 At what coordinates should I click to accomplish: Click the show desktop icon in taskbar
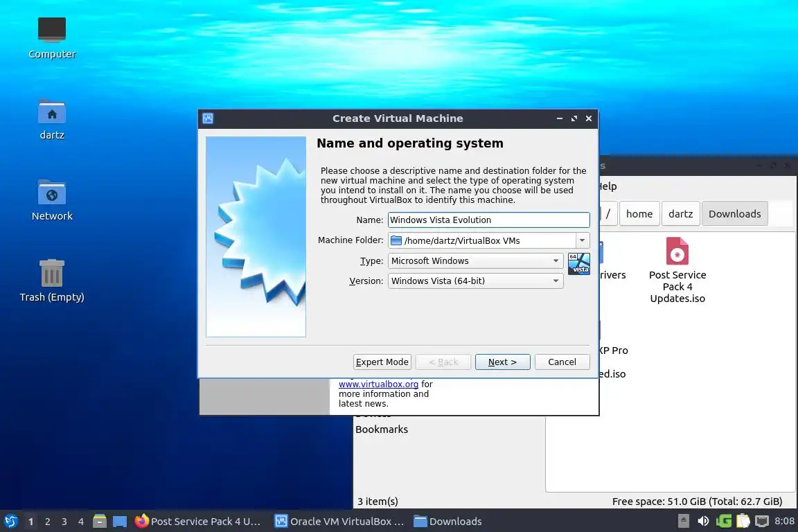120,522
